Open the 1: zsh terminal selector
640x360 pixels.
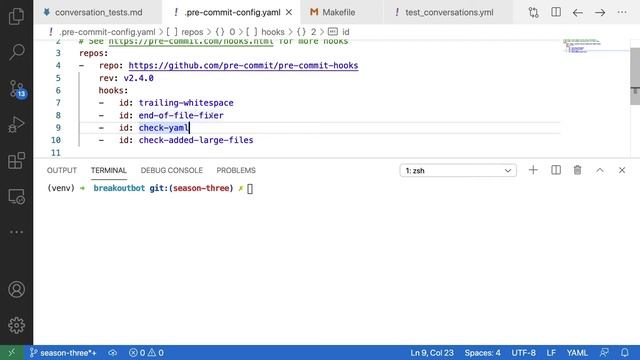[x=458, y=171]
